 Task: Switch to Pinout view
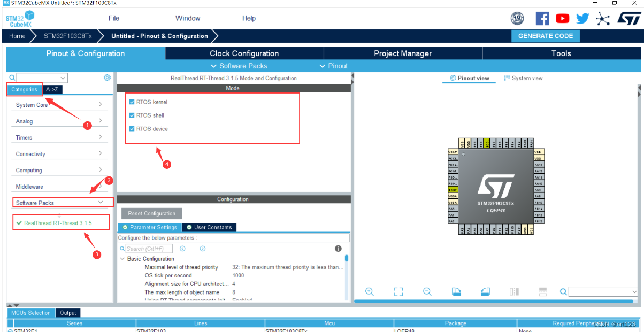click(470, 78)
